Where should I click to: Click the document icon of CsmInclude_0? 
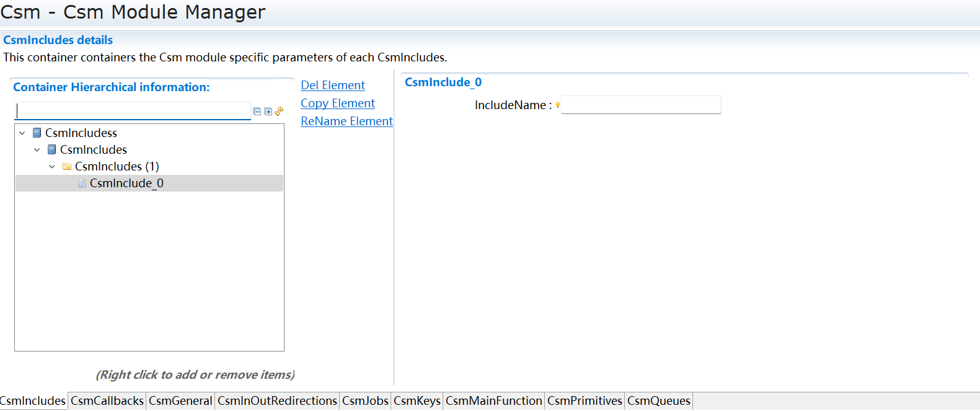click(82, 183)
